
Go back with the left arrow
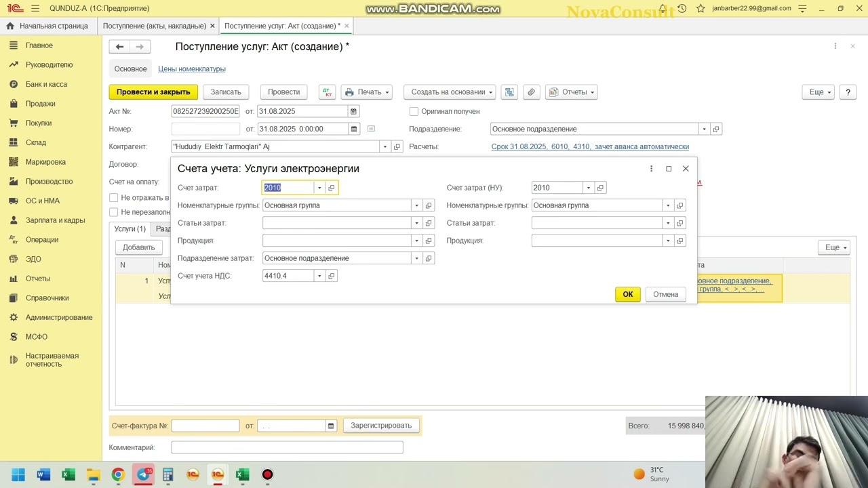(120, 47)
